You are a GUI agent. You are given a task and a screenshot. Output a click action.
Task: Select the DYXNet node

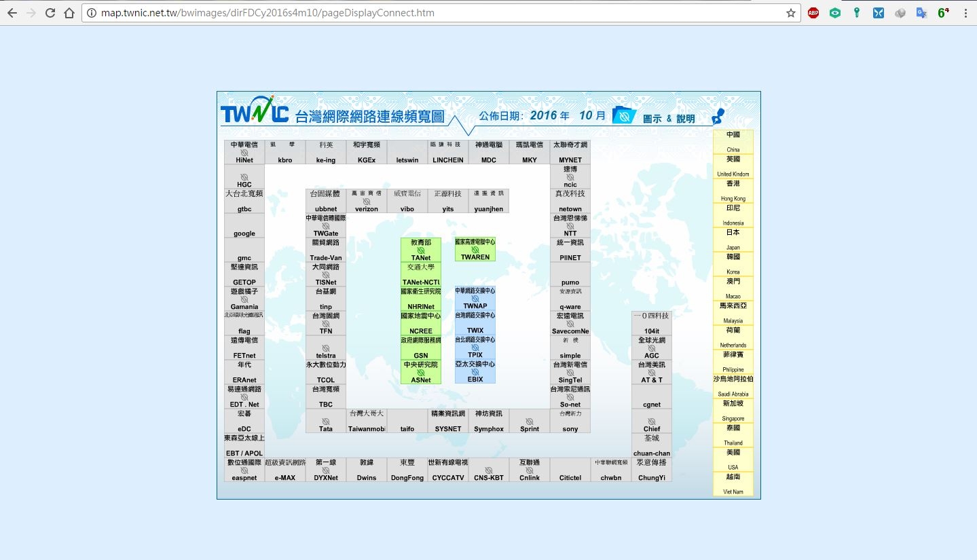[x=326, y=470]
